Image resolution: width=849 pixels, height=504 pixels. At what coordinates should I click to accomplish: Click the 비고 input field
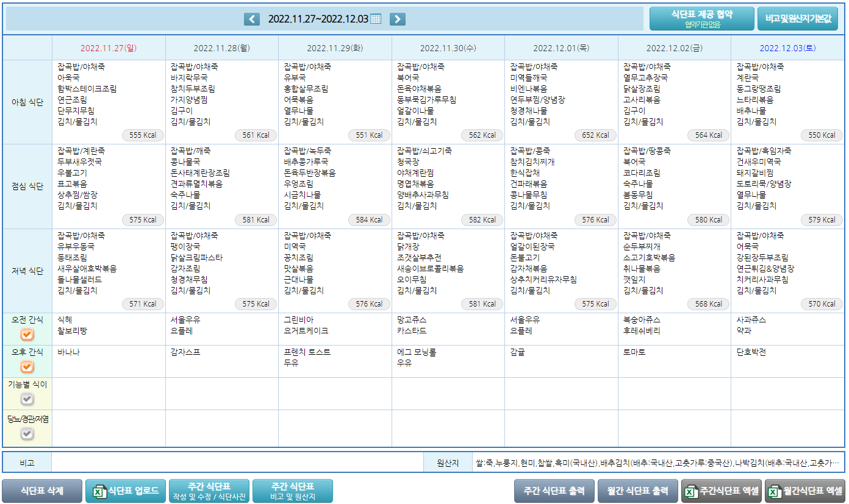point(237,463)
